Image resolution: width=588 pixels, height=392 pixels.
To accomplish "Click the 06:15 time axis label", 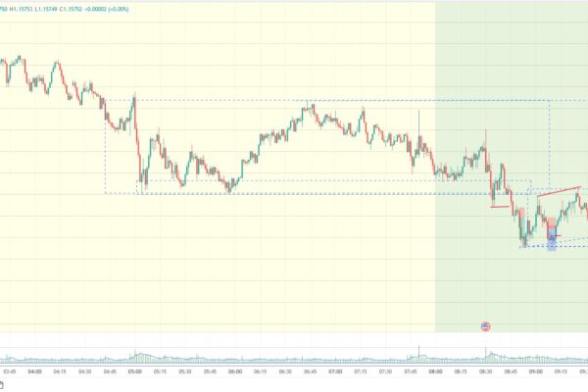I will click(261, 371).
